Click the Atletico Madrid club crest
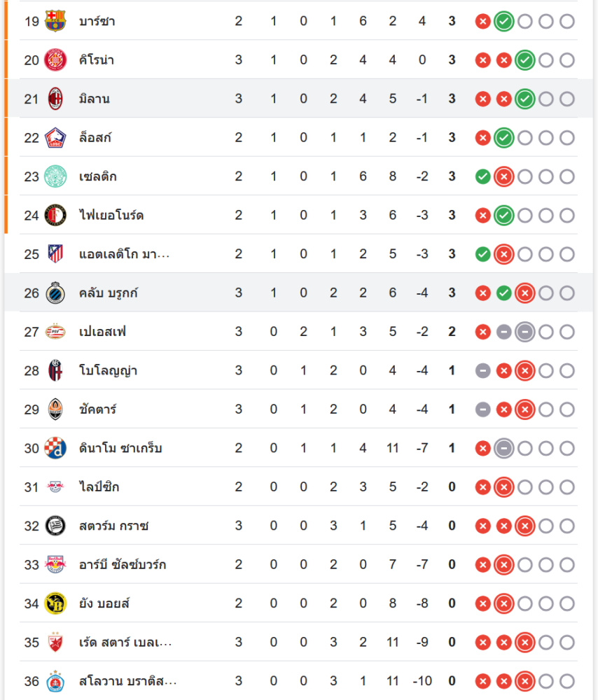 (x=55, y=254)
